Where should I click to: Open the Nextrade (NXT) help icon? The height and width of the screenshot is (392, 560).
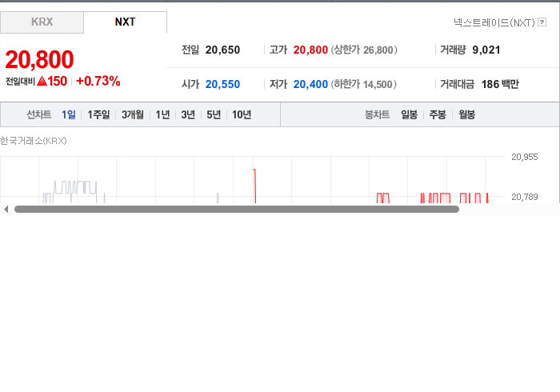542,22
